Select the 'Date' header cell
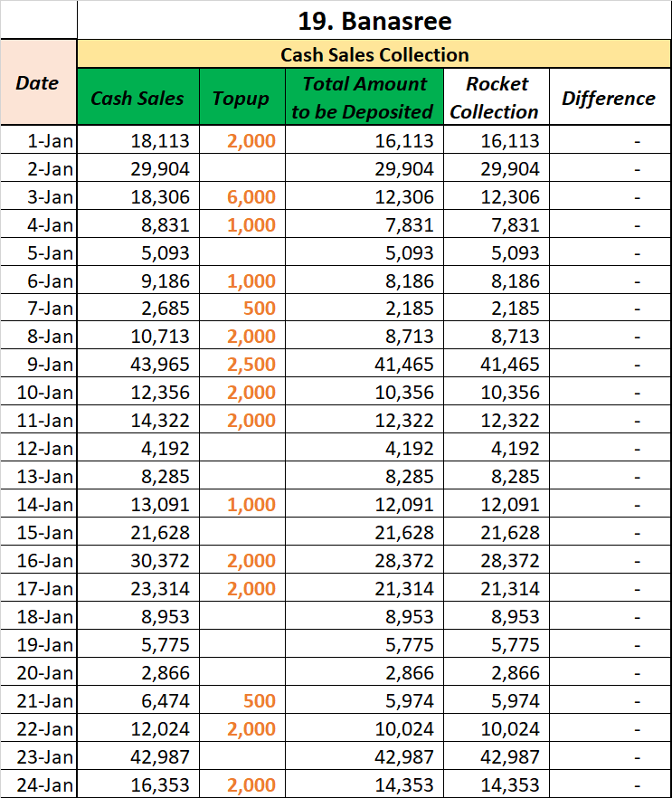672x798 pixels. (38, 82)
